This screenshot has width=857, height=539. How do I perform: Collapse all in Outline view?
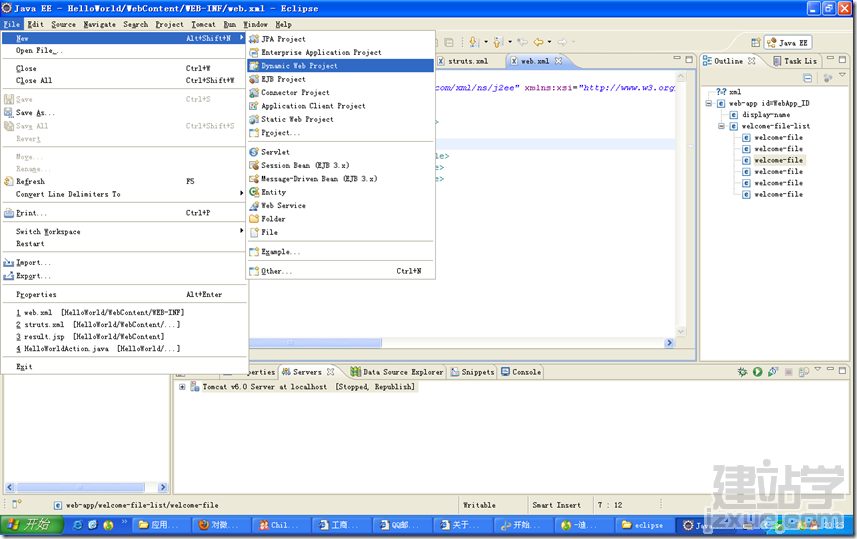tap(807, 78)
